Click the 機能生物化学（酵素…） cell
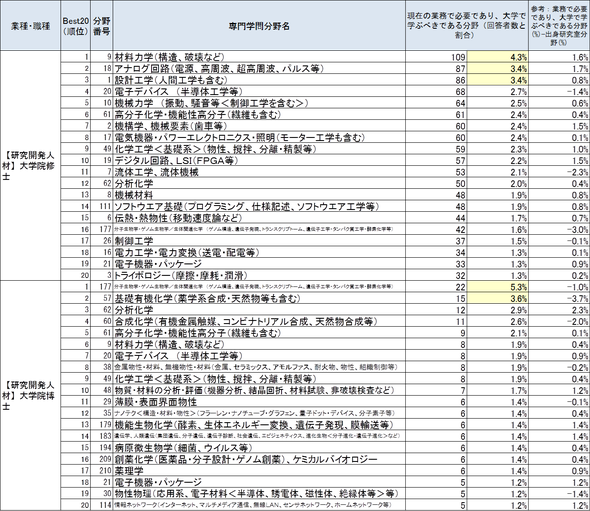Screen dimensions: 590x511 point(259,425)
